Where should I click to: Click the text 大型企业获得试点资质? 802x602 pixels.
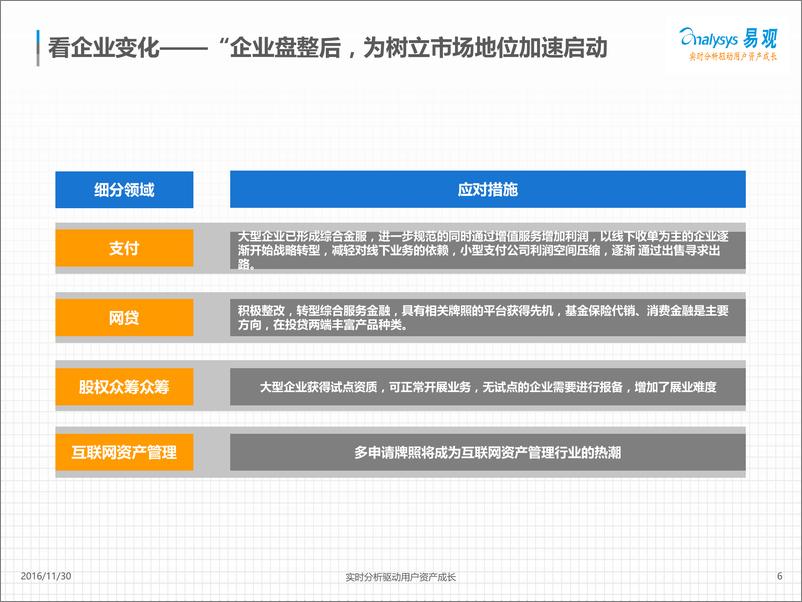[318, 387]
